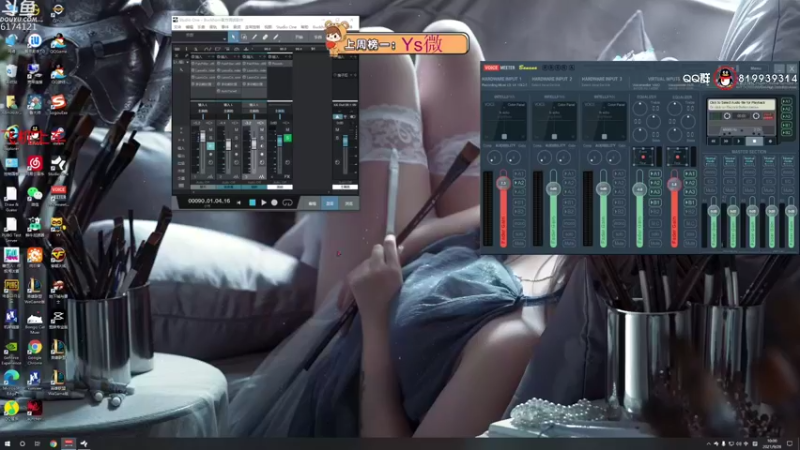The height and width of the screenshot is (450, 800).
Task: Click the Gate knob on Hardware Input 1
Action: pyautogui.click(x=513, y=158)
